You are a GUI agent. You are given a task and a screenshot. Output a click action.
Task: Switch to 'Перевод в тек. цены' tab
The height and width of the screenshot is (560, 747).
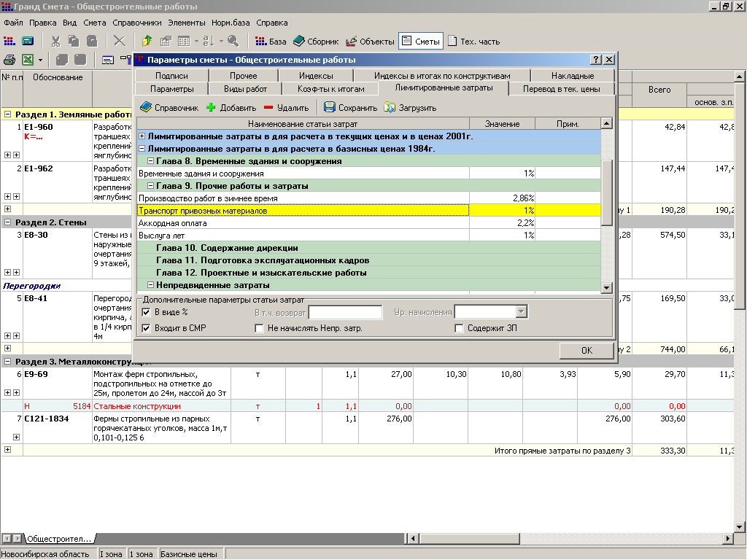(x=561, y=89)
